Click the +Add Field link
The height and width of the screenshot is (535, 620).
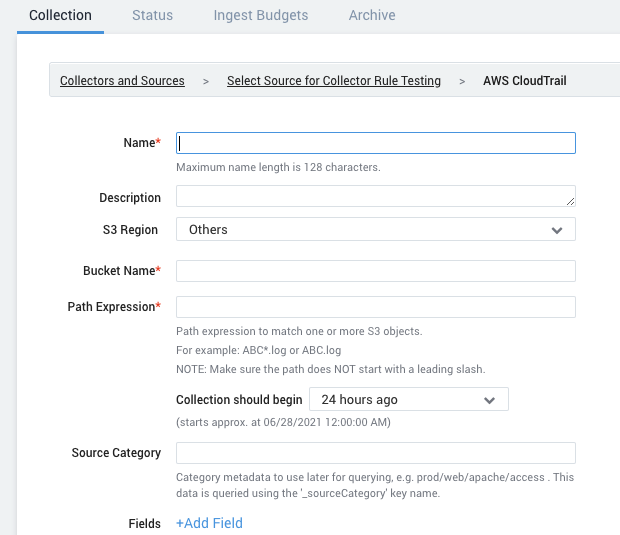pos(209,523)
